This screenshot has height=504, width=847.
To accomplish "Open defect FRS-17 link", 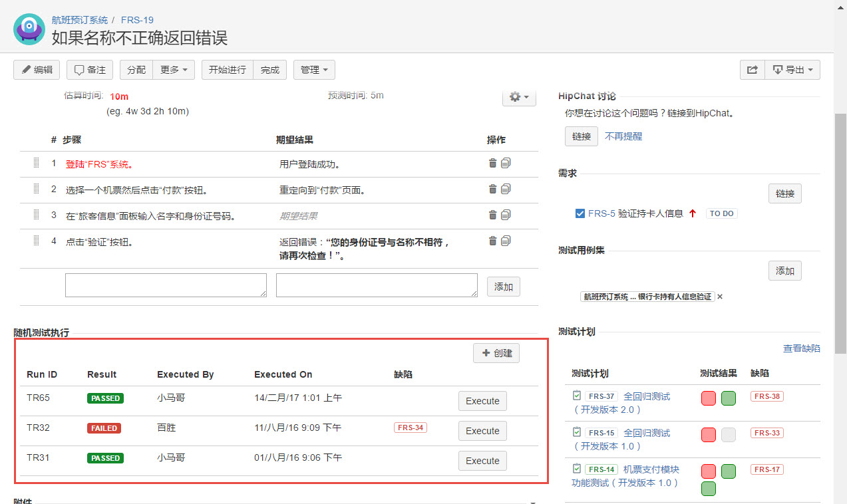I will pyautogui.click(x=767, y=469).
